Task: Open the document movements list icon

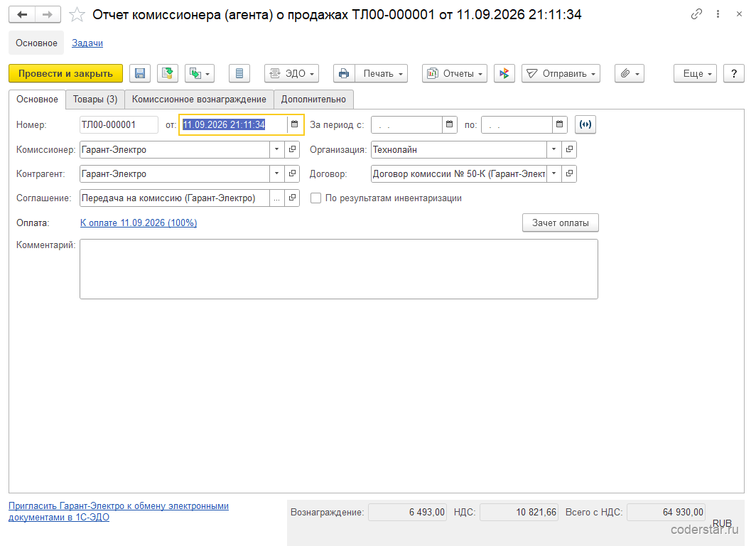Action: (239, 74)
